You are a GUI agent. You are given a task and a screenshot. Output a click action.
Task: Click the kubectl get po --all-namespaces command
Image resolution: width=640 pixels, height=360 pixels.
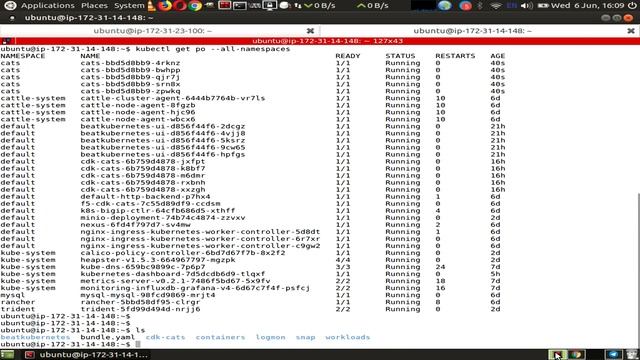tap(213, 49)
